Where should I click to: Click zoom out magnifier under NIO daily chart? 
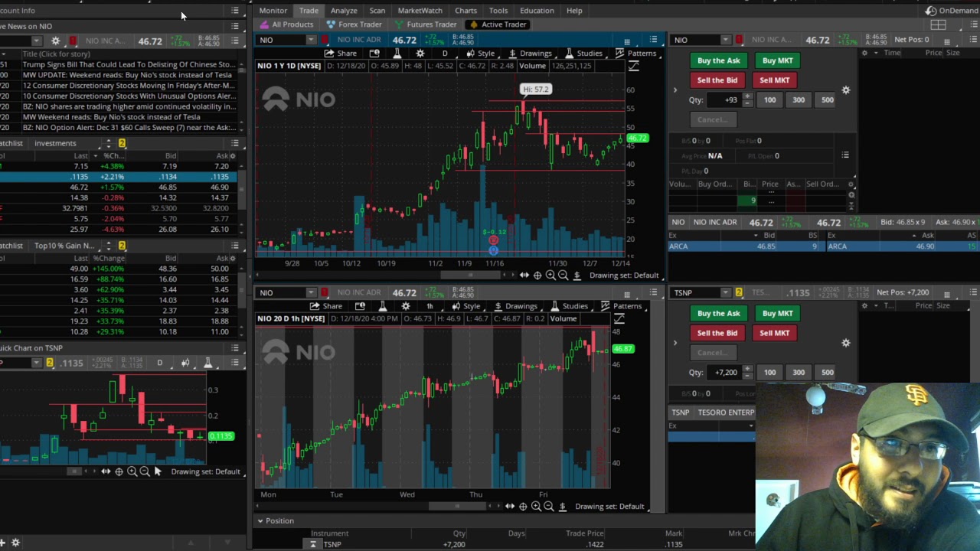(x=563, y=275)
